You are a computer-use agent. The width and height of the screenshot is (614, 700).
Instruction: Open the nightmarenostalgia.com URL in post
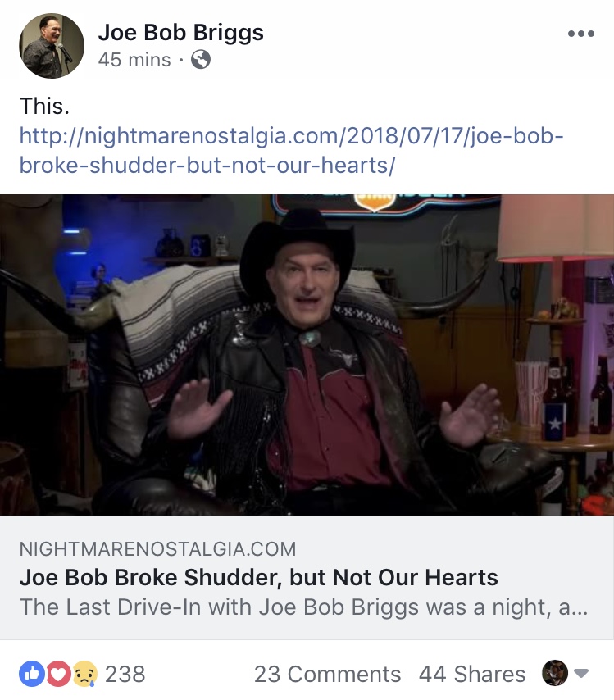(292, 151)
